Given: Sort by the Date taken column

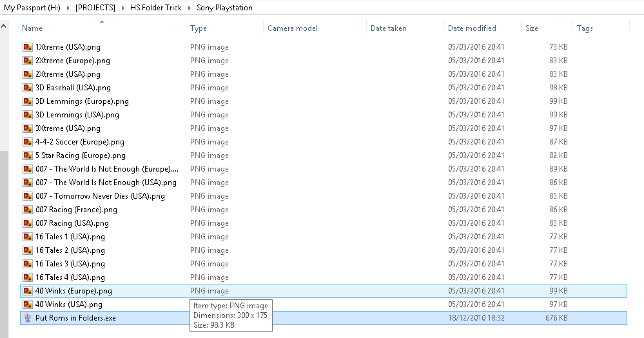Looking at the screenshot, I should tap(389, 28).
